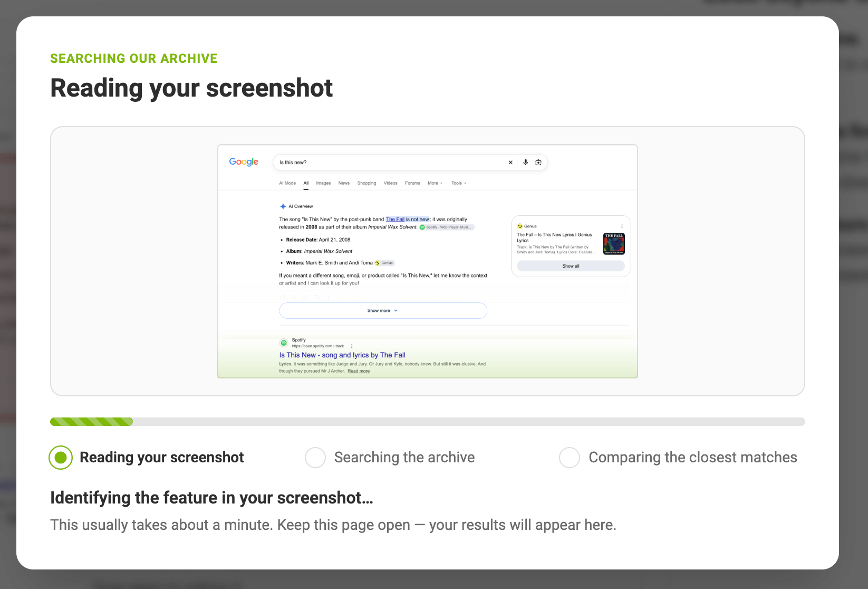Select the Searching the archive radio step

pyautogui.click(x=315, y=458)
